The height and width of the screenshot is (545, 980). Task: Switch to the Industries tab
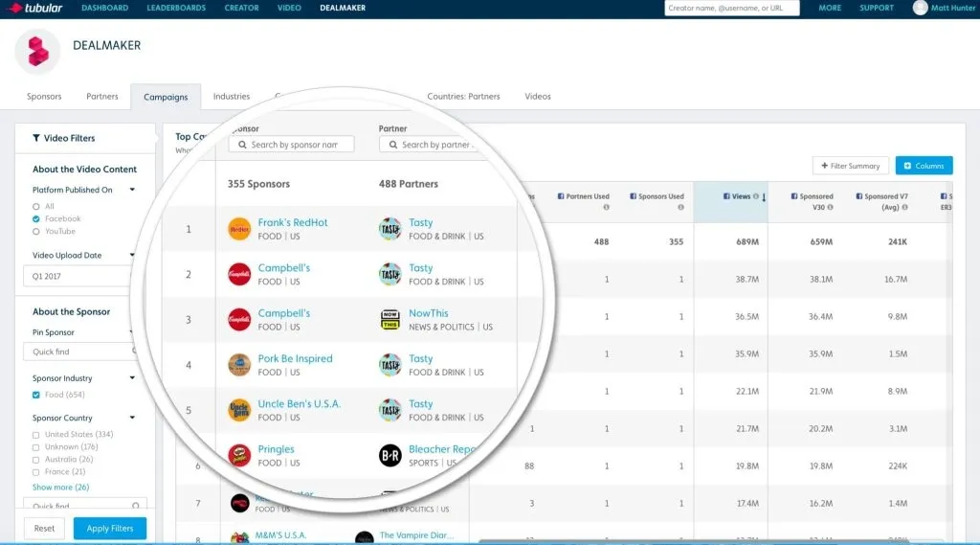(x=232, y=97)
